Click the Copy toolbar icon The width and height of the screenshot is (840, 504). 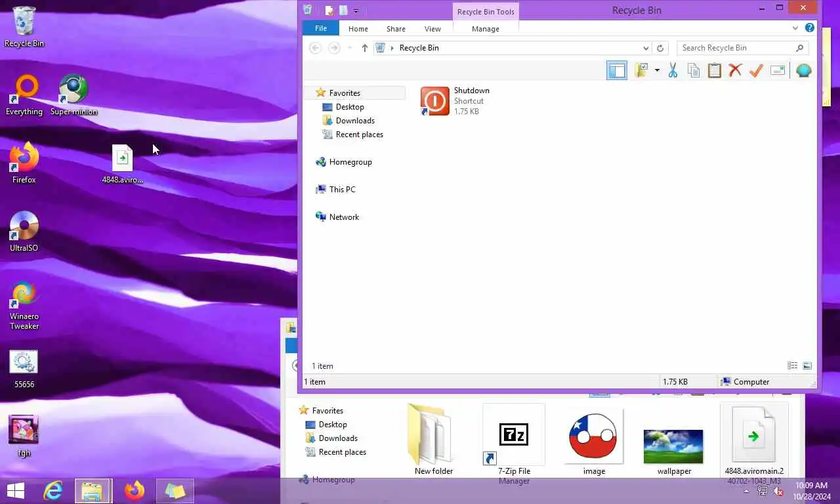point(694,70)
